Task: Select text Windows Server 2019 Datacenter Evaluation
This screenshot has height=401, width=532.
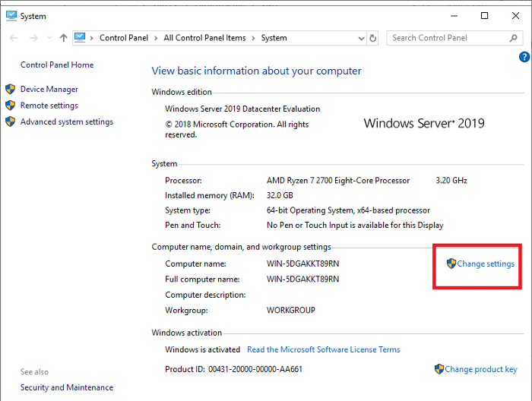Action: (x=242, y=109)
